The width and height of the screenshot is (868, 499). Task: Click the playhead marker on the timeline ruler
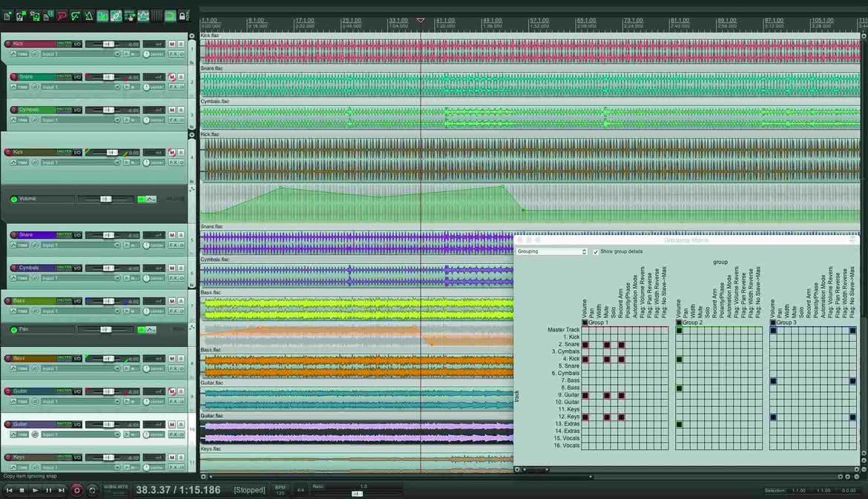tap(421, 21)
